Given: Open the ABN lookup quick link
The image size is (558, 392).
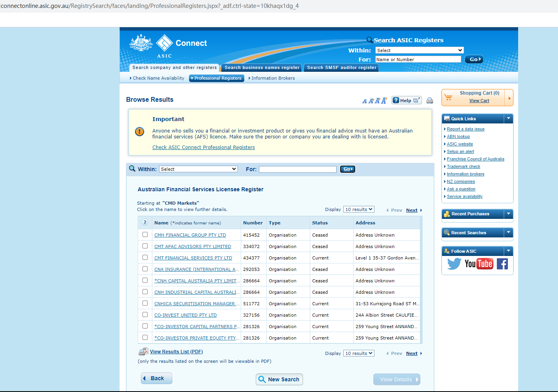Looking at the screenshot, I should pos(459,136).
